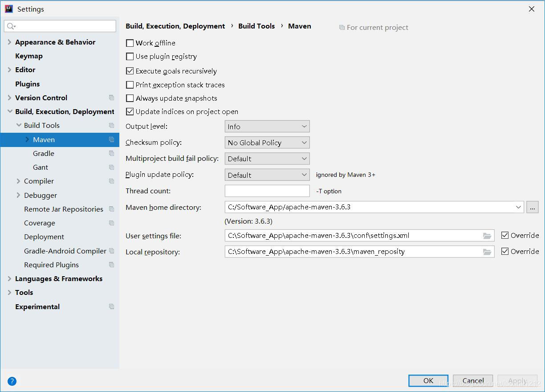The width and height of the screenshot is (545, 392).
Task: Click project-level icon beside Required Plugins
Action: pyautogui.click(x=111, y=265)
